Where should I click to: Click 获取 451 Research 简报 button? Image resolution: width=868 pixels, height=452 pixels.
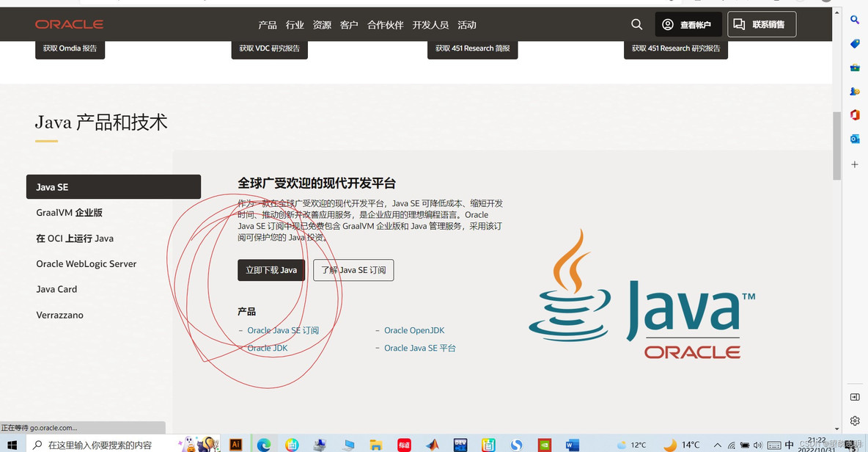tap(473, 48)
